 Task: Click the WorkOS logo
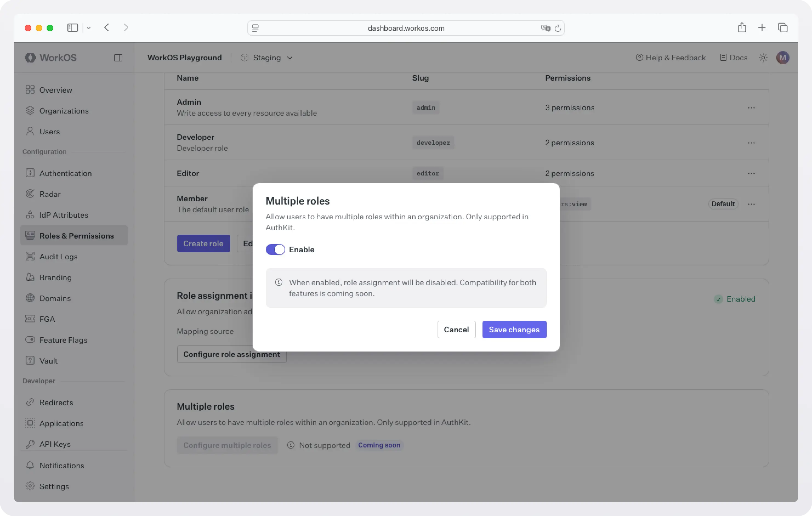(x=51, y=58)
